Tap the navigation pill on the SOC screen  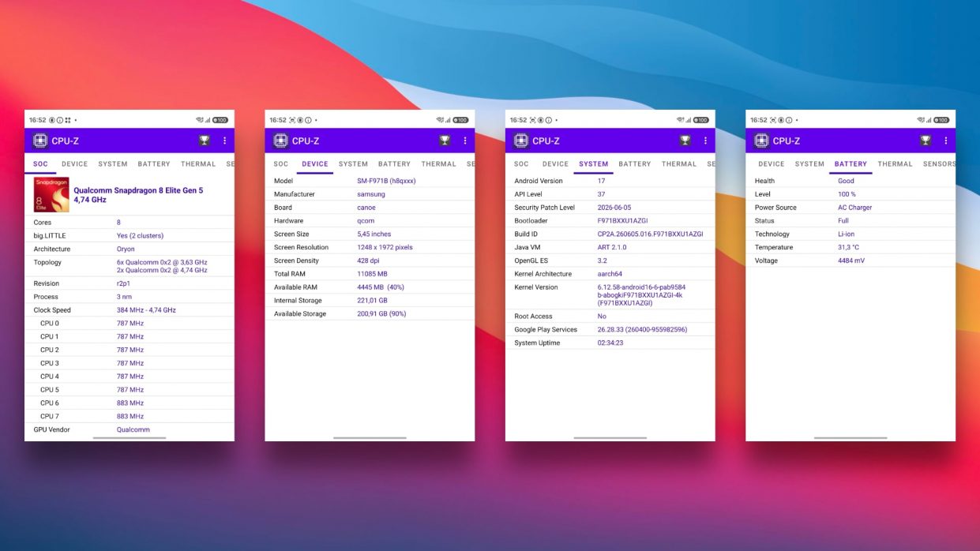click(x=130, y=437)
